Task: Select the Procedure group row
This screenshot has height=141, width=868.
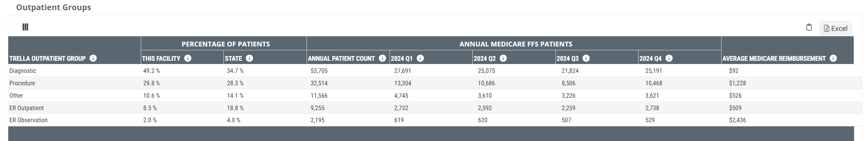Action: point(22,83)
